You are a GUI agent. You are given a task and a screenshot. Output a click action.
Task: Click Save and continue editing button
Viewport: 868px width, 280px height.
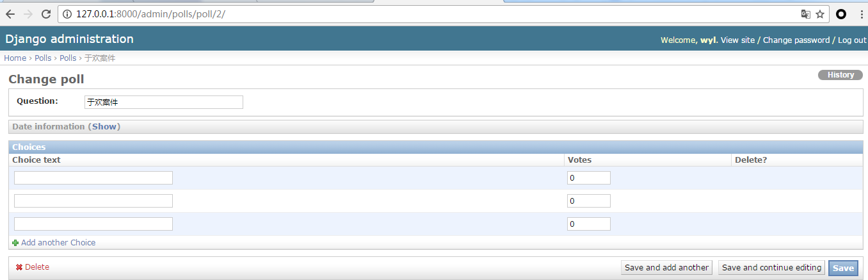click(771, 268)
